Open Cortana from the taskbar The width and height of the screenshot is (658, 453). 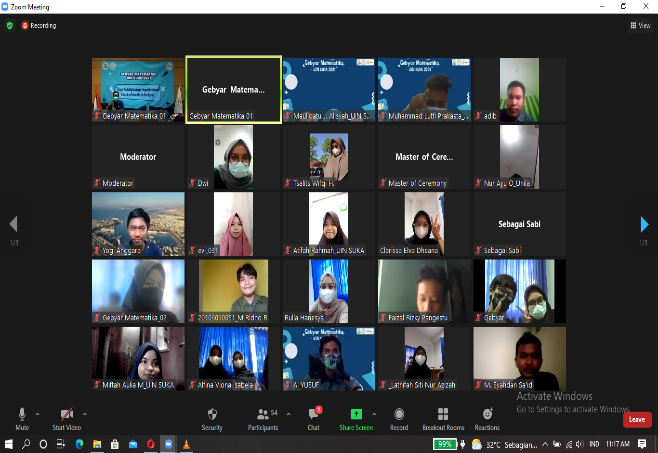[x=43, y=444]
